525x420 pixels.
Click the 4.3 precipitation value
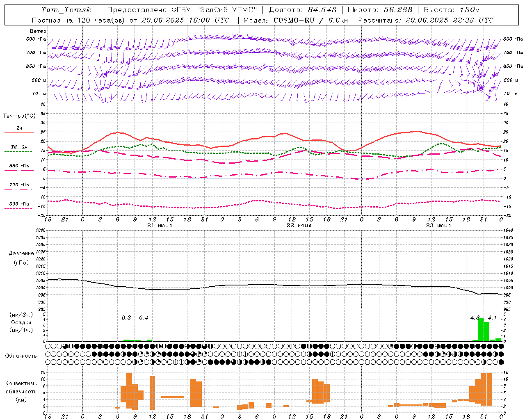coord(475,317)
